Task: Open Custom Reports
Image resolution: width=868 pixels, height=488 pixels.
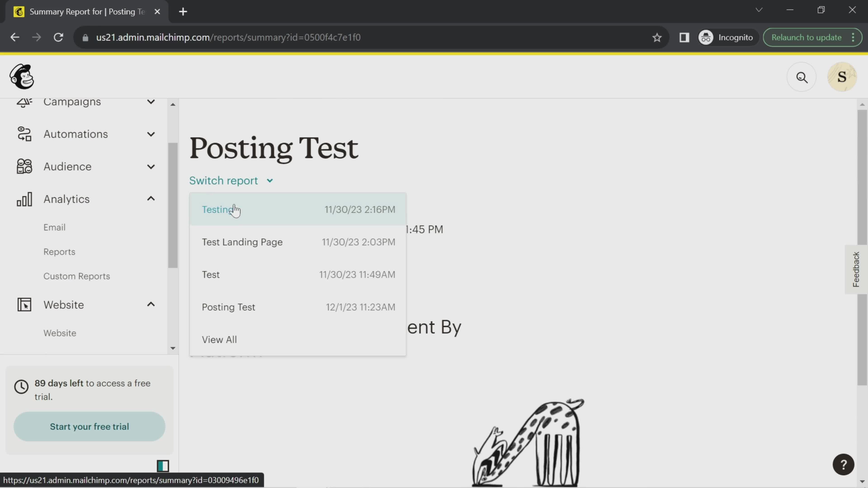Action: 77,276
